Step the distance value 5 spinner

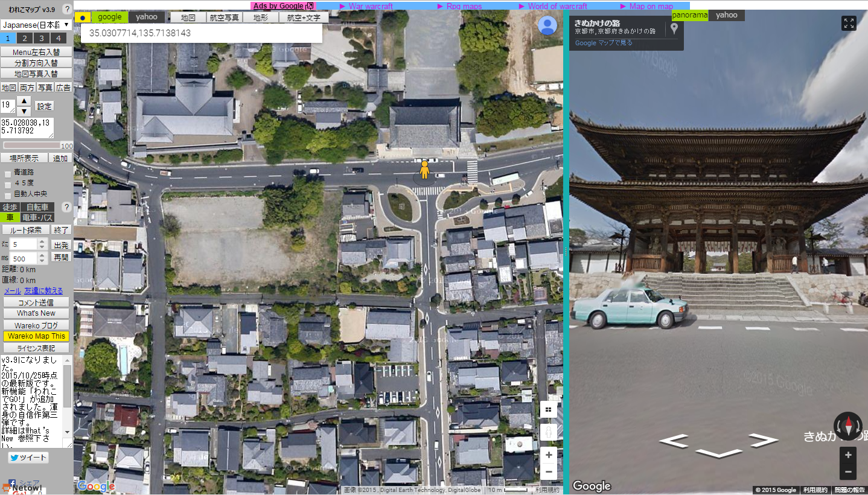[42, 244]
